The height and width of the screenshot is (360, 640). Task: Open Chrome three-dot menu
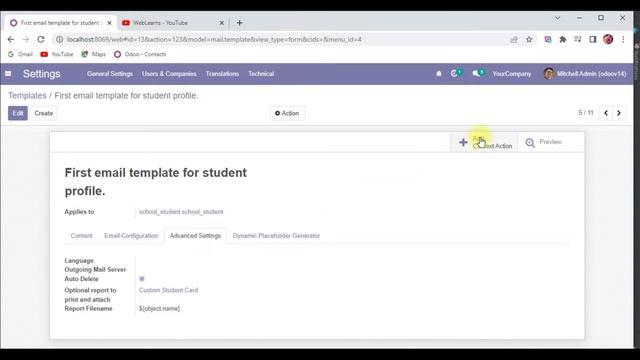(623, 40)
